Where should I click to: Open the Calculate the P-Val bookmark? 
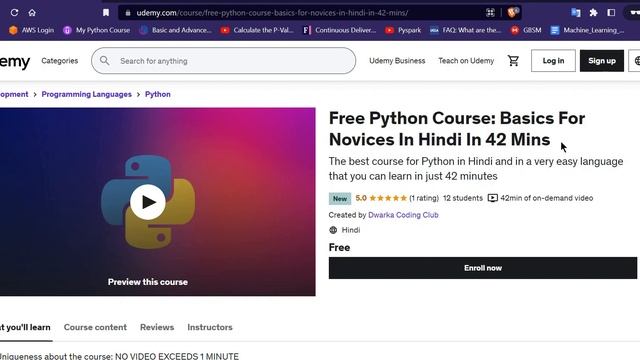(257, 30)
